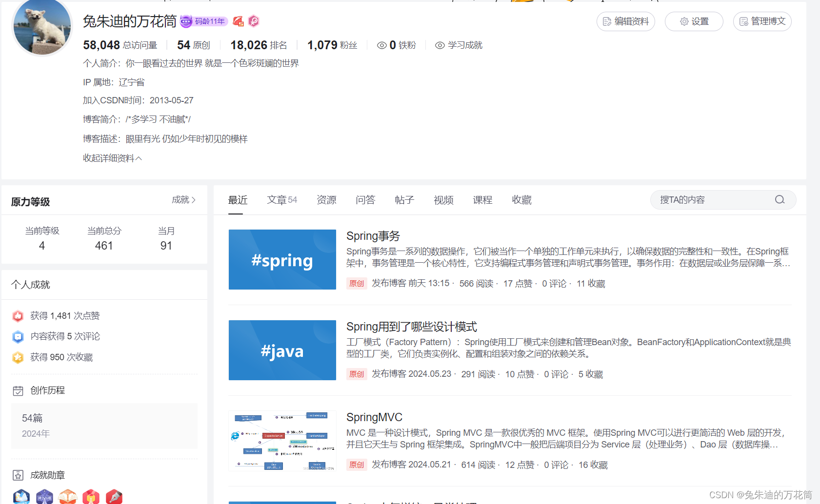Screen dimensions: 820x504
Task: Click the 码龄11年 badge icon
Action: (204, 21)
